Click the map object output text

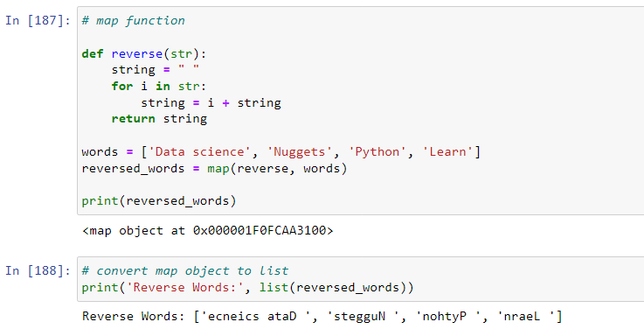[x=208, y=230]
